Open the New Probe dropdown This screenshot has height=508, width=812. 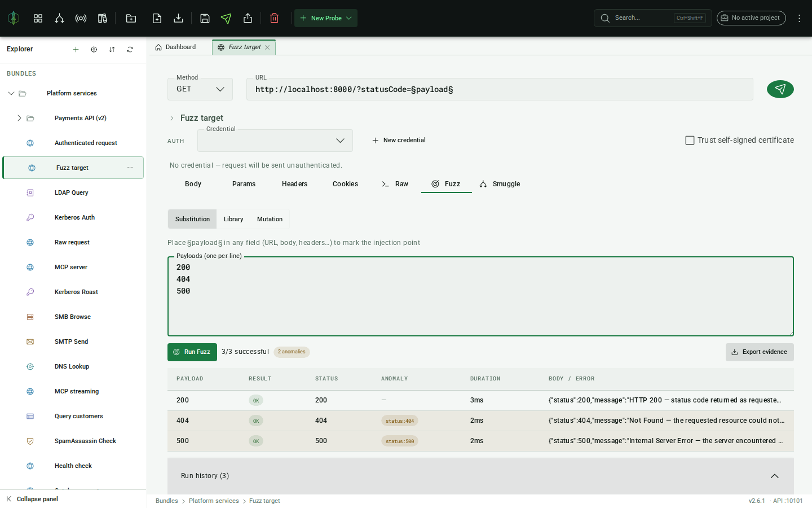[x=326, y=18]
